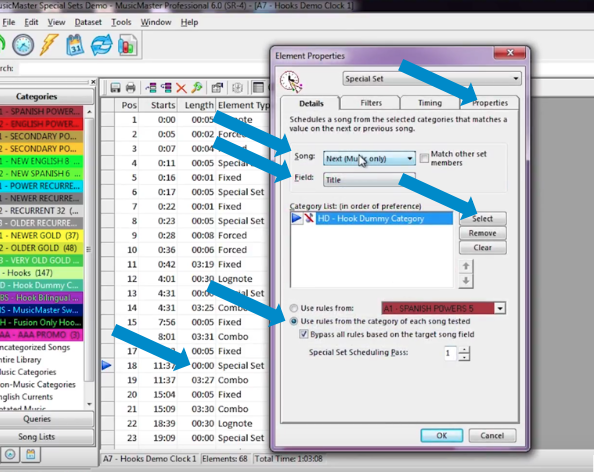Switch to the Timing tab

pos(430,103)
